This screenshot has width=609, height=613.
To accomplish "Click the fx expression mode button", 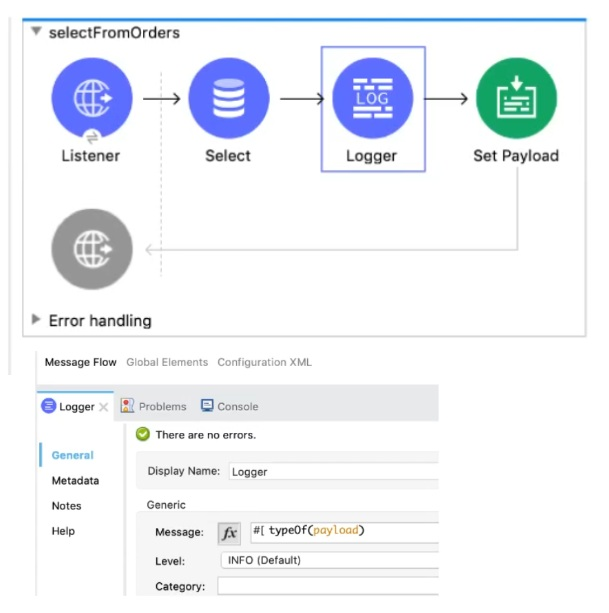I will click(230, 533).
